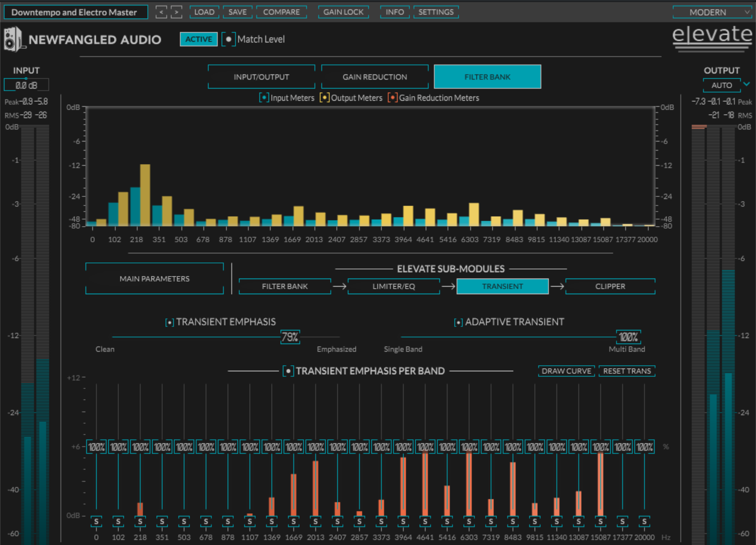Load the previous preset with left arrow
Viewport: 756px width, 545px height.
click(x=161, y=12)
